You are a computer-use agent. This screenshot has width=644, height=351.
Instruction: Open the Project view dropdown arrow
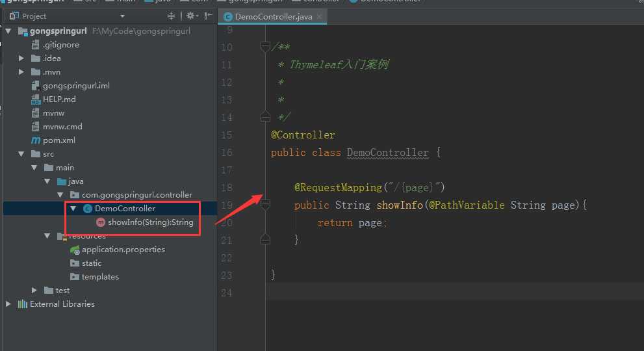[x=122, y=16]
